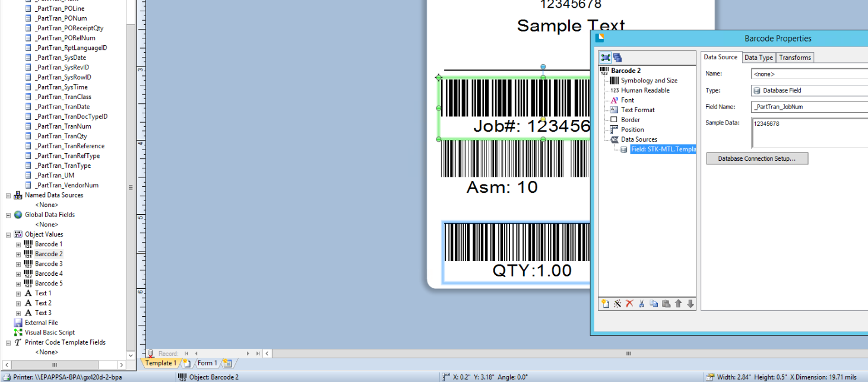The width and height of the screenshot is (868, 382).
Task: Click the Visual Basic Script icon
Action: point(18,333)
